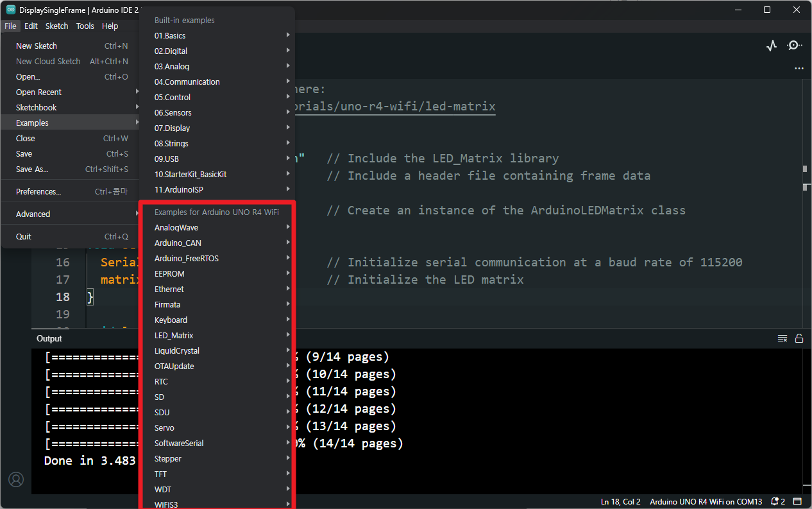Expand 07.Display examples
Viewport: 812px width, 509px height.
[x=217, y=128]
